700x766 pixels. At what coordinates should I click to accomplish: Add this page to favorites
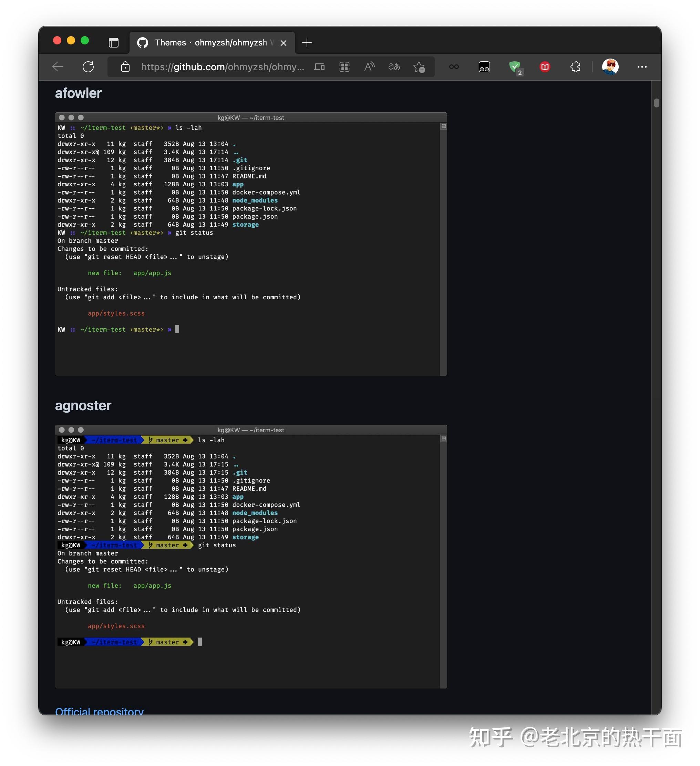(419, 67)
